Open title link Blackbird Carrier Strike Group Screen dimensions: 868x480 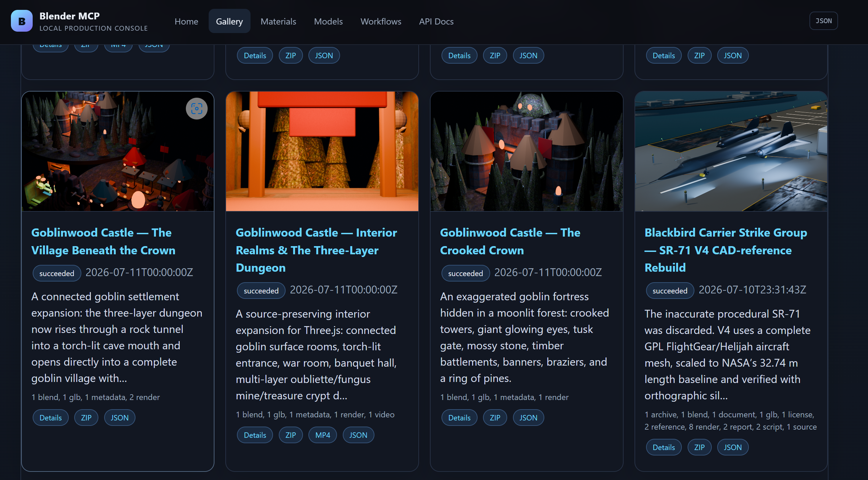pyautogui.click(x=726, y=250)
